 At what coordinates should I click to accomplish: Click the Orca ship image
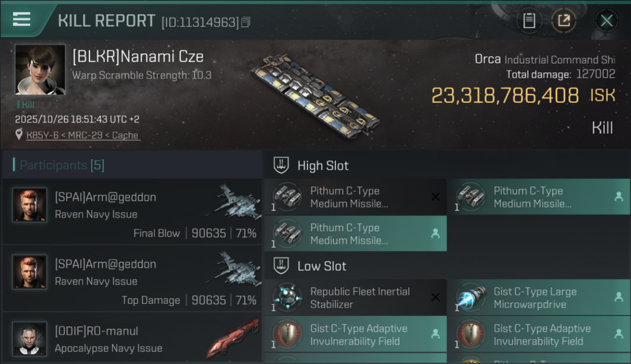(x=315, y=95)
